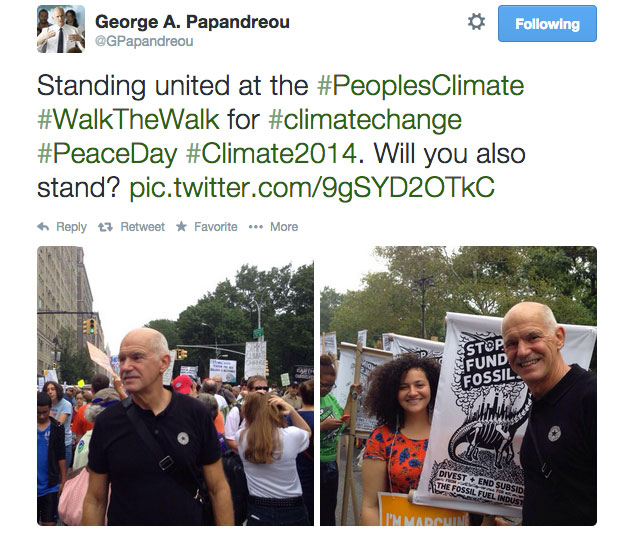
Task: Open the #WalkTheWalk hashtag
Action: [x=128, y=119]
